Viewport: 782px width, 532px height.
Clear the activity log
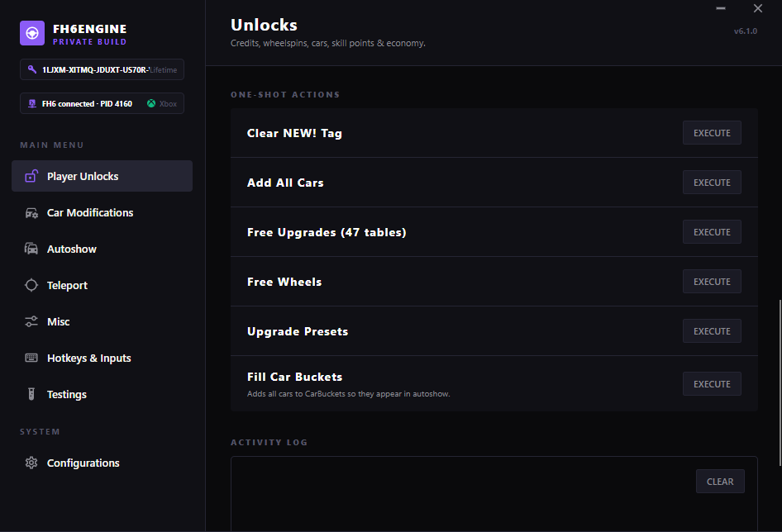pos(720,481)
